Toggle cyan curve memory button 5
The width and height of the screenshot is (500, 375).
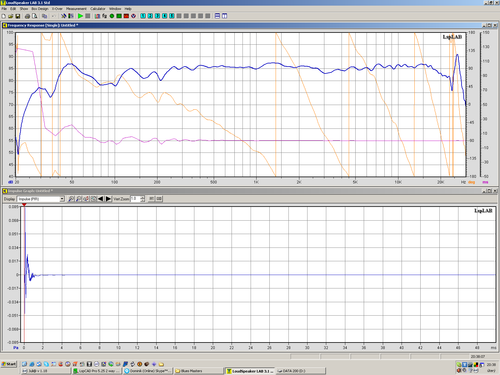tap(172, 16)
